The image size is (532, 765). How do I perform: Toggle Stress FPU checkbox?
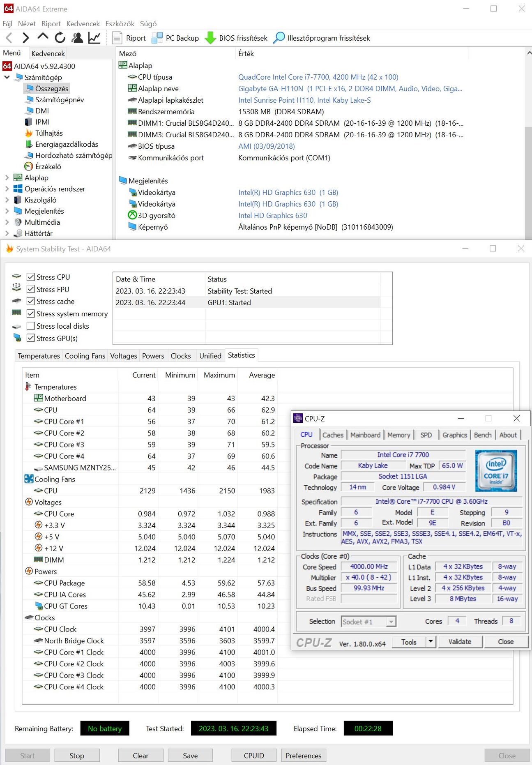(30, 289)
